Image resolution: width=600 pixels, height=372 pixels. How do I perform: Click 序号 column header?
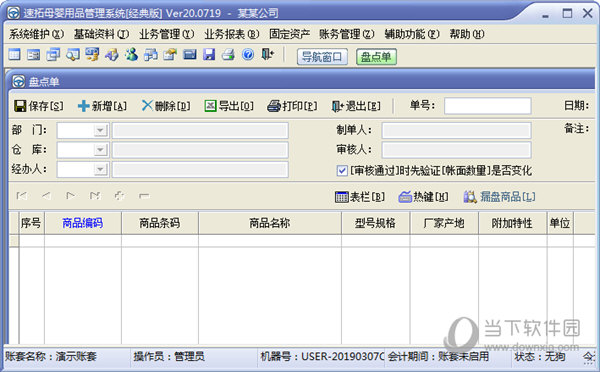(32, 223)
